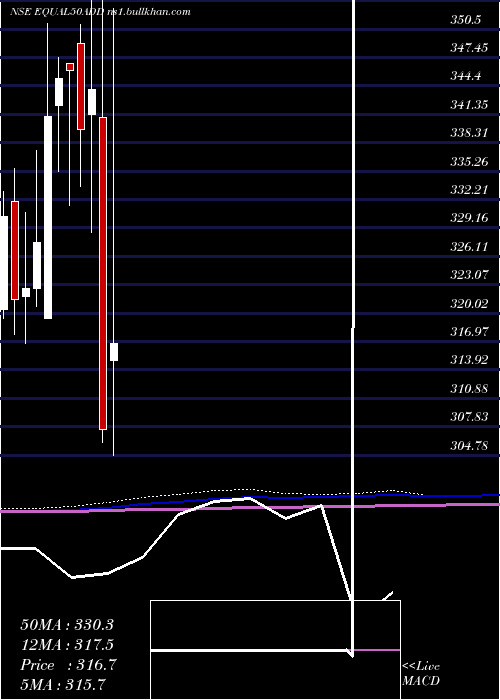The height and width of the screenshot is (700, 500).
Task: Click the 329.16 price axis label
Action: pos(469,218)
